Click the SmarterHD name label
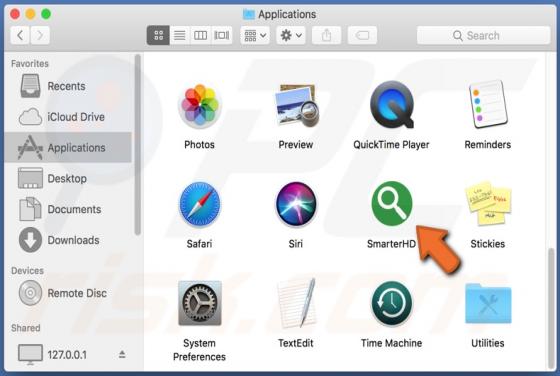Viewport: 560px width, 376px height. [x=391, y=244]
